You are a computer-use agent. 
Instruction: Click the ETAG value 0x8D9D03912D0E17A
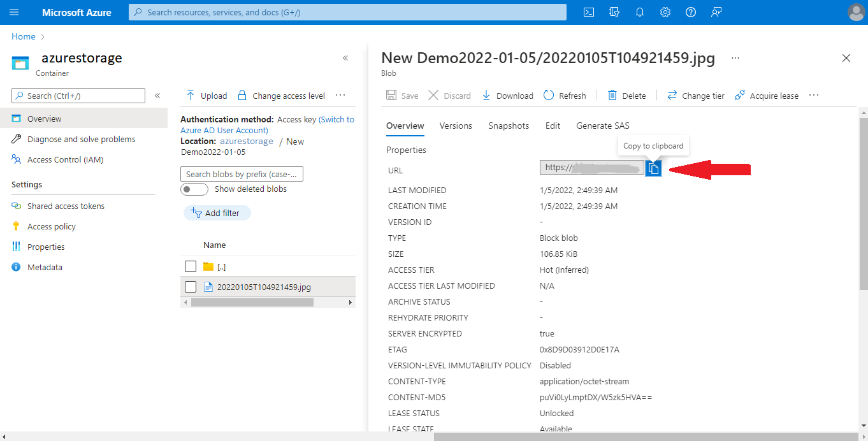click(x=579, y=349)
